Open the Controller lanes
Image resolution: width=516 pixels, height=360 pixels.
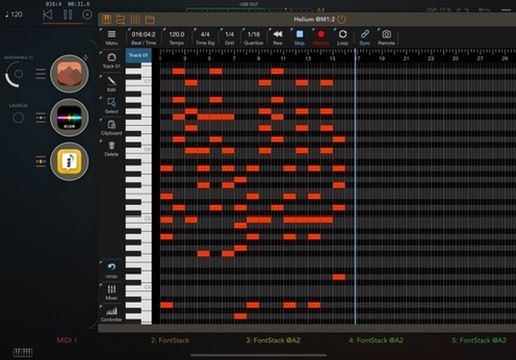[x=111, y=314]
